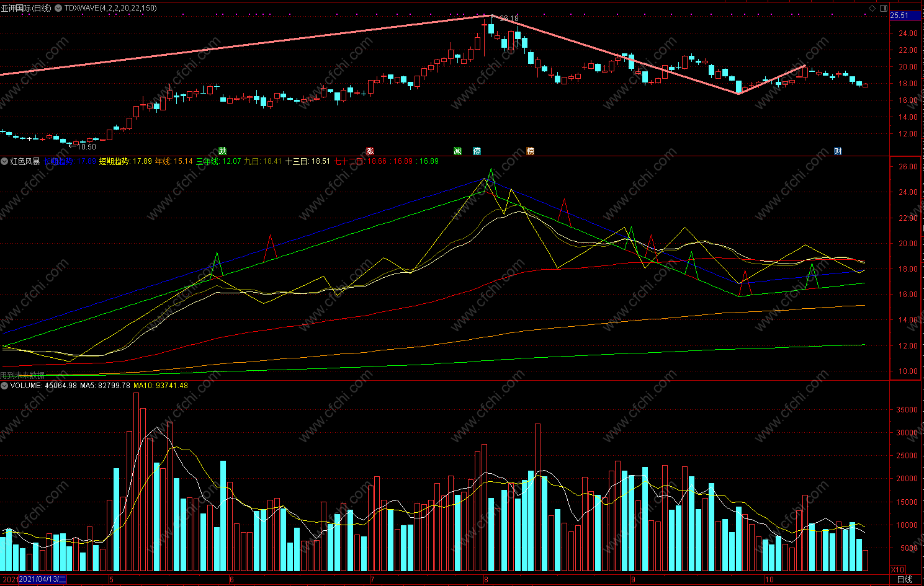Toggle the side panel icon at top right

pyautogui.click(x=884, y=8)
